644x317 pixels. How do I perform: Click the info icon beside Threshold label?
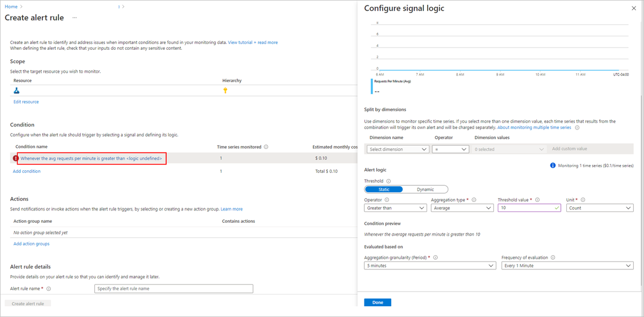(x=388, y=181)
